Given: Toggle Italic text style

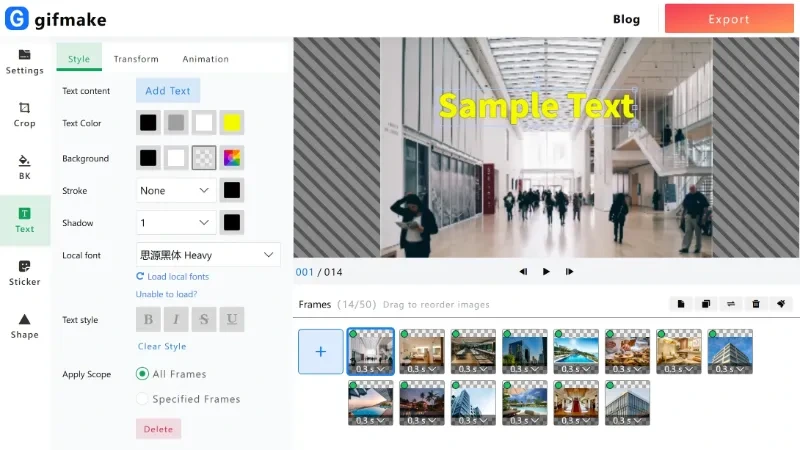Looking at the screenshot, I should (176, 319).
